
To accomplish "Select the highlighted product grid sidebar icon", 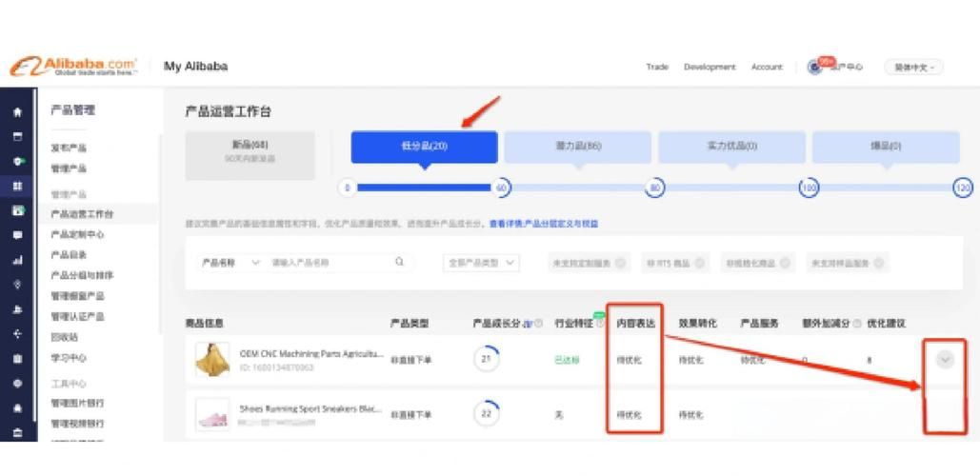I will [x=17, y=186].
